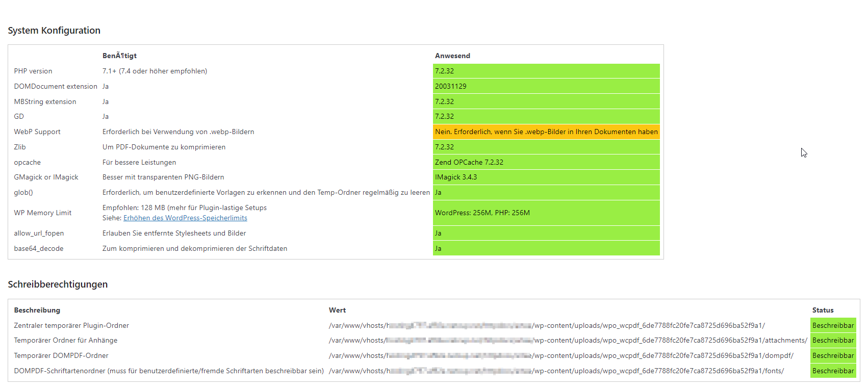Click the 'GMagick or IMagick' label
The width and height of the screenshot is (868, 388).
pyautogui.click(x=46, y=177)
